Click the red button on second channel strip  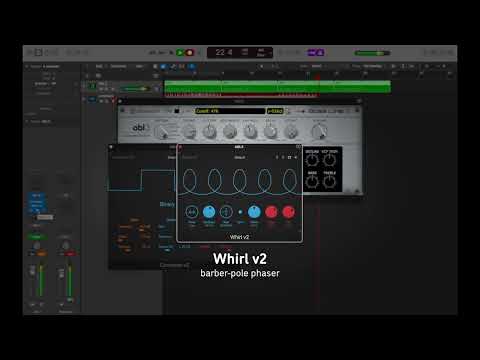[70, 254]
